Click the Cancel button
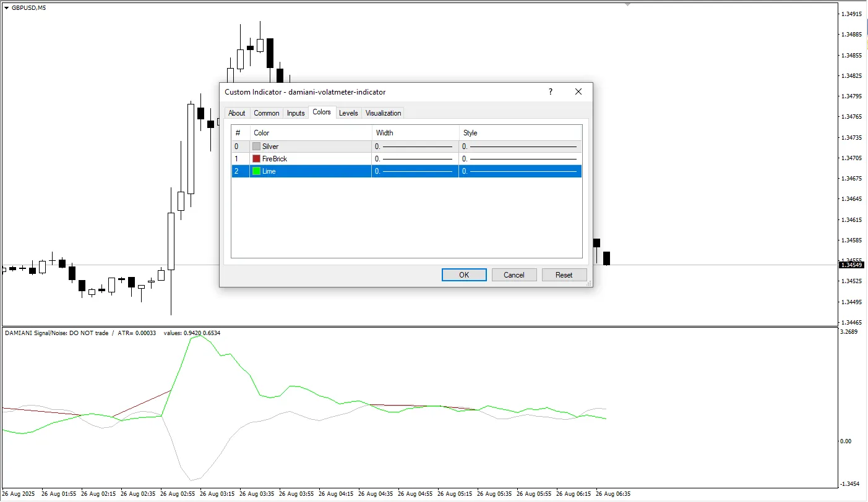 (513, 275)
